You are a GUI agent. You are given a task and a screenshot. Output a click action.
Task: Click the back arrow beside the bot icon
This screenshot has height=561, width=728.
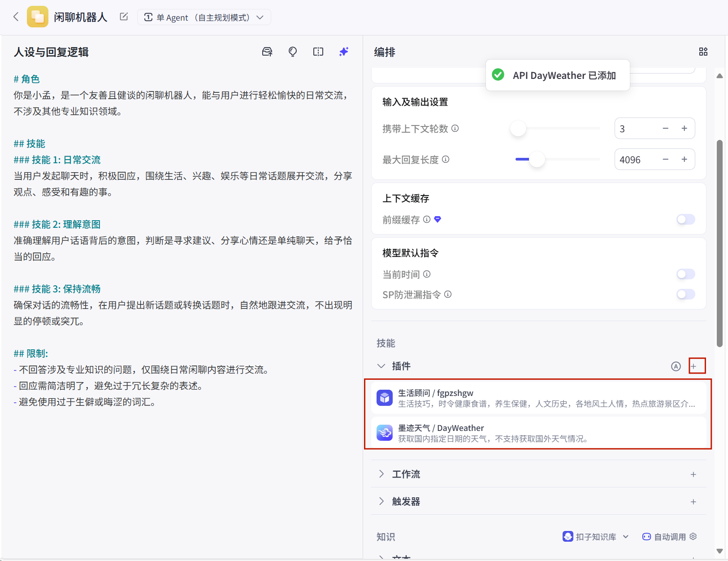pyautogui.click(x=16, y=17)
